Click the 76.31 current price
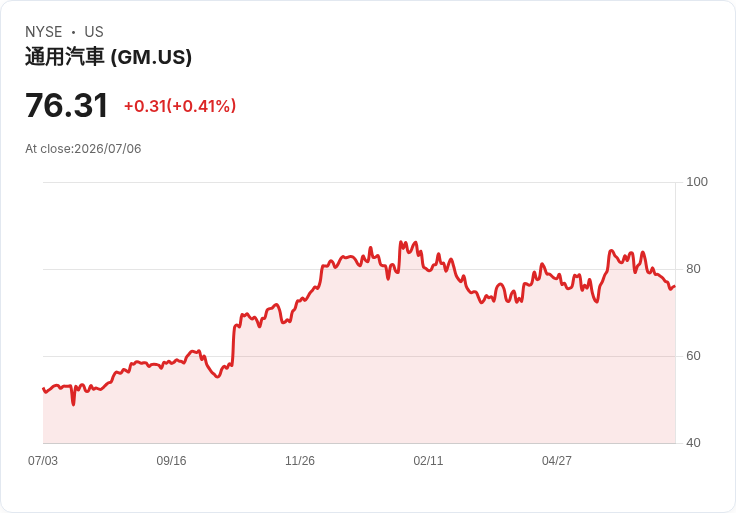Screen dimensions: 736x513 point(67,105)
